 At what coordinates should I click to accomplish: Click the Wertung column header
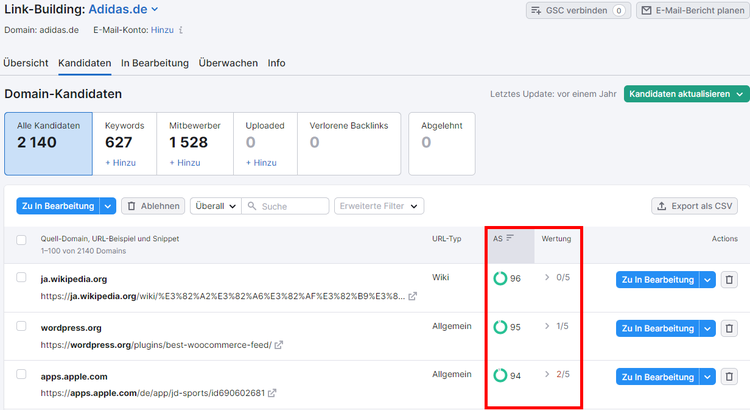point(556,238)
